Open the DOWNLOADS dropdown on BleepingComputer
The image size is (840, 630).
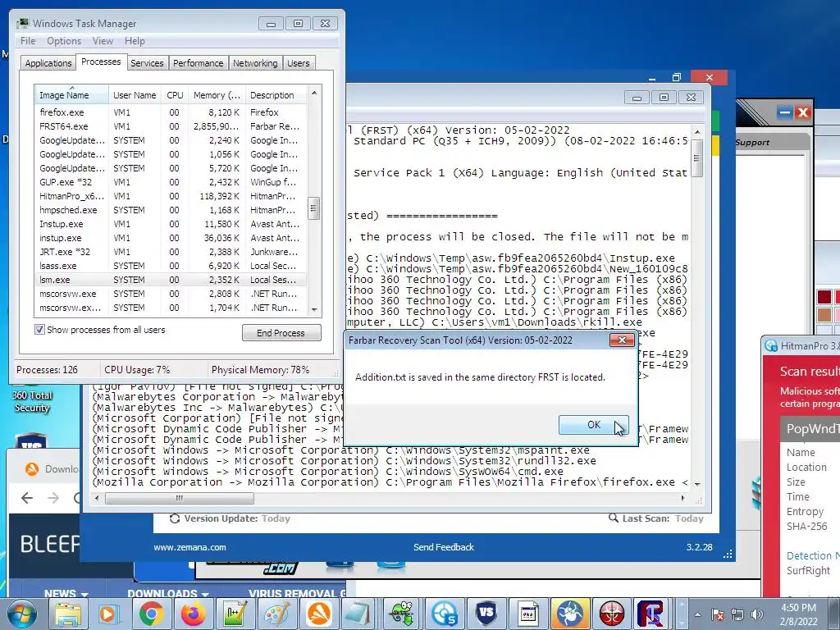coord(167,594)
